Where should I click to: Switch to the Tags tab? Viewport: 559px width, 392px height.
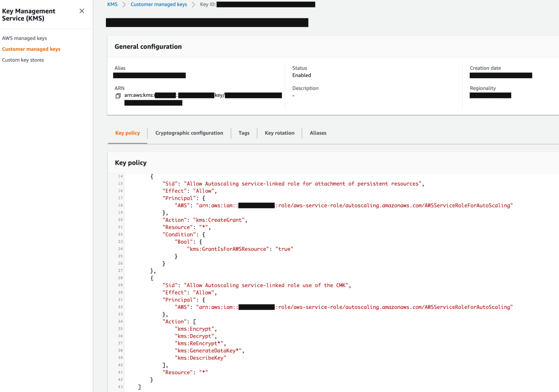[244, 133]
